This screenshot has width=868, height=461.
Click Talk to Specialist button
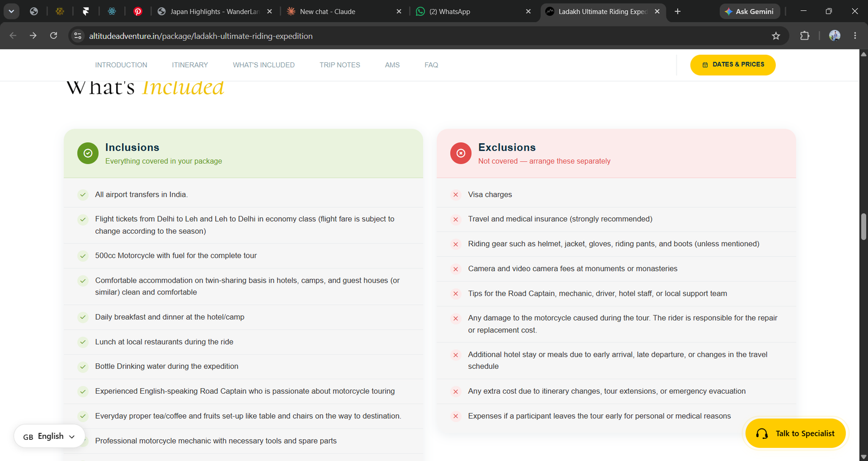point(795,433)
